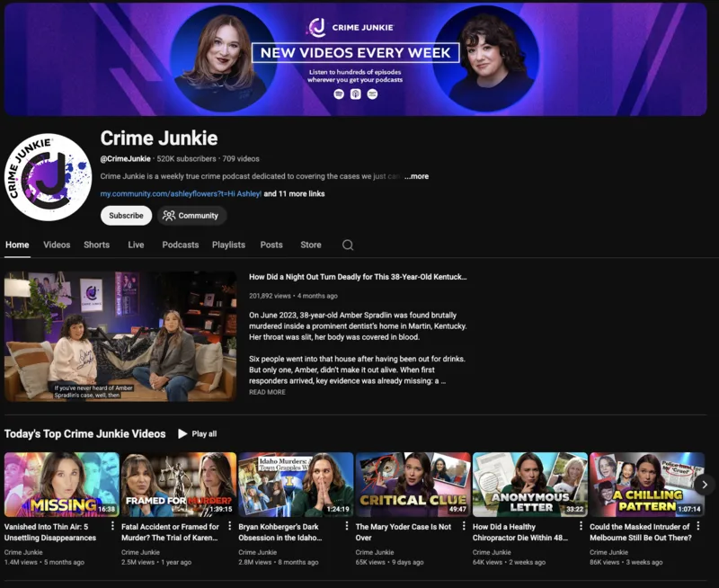Select the Apple Podcasts icon in the banner

pos(355,94)
